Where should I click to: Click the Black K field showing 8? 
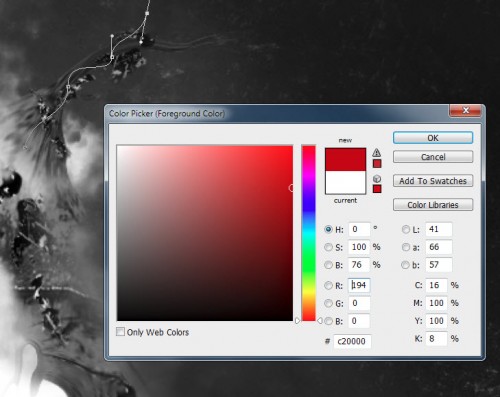click(436, 339)
